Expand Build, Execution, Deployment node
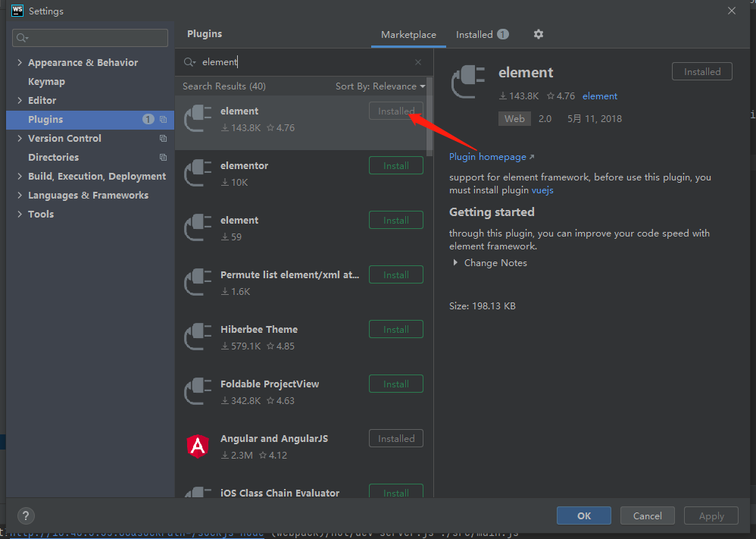This screenshot has width=756, height=539. pyautogui.click(x=20, y=176)
